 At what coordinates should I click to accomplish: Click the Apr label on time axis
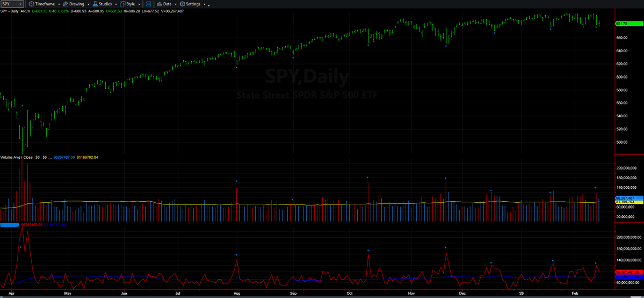click(x=11, y=294)
